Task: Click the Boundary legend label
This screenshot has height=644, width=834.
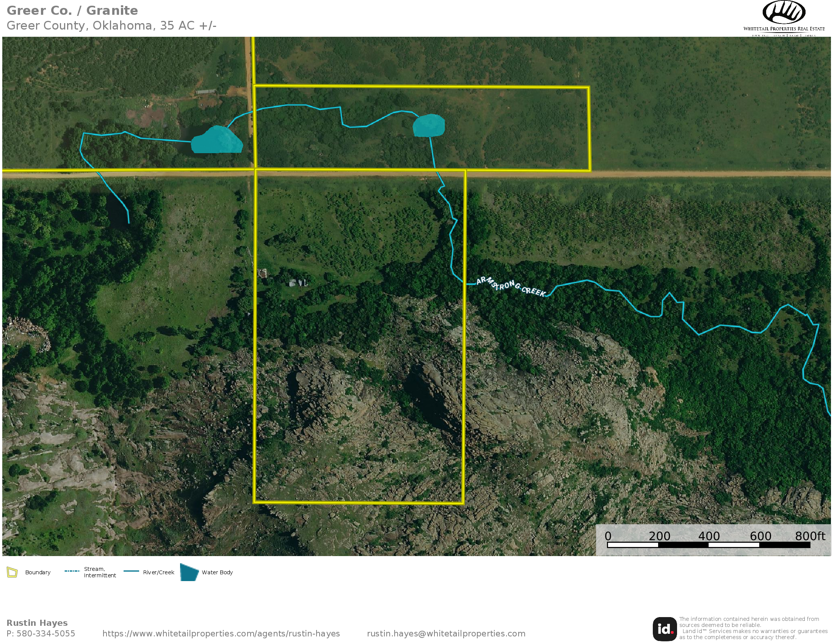Action: (x=38, y=572)
